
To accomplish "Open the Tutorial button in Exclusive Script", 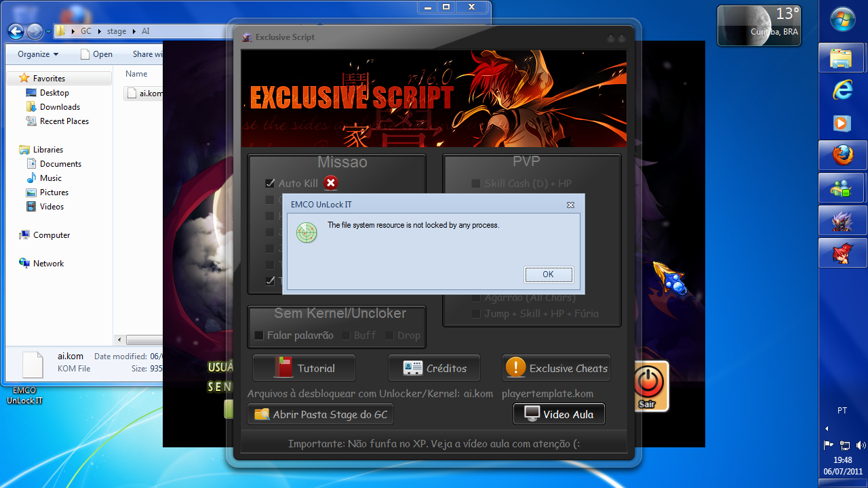I will [304, 368].
